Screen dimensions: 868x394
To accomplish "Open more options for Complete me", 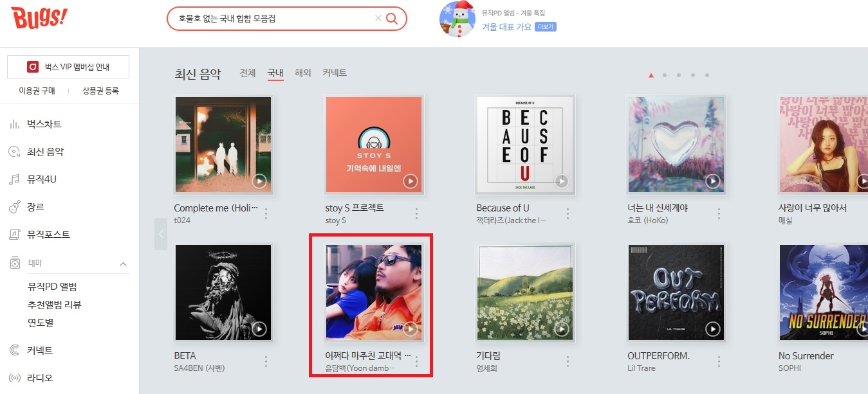I will (266, 213).
